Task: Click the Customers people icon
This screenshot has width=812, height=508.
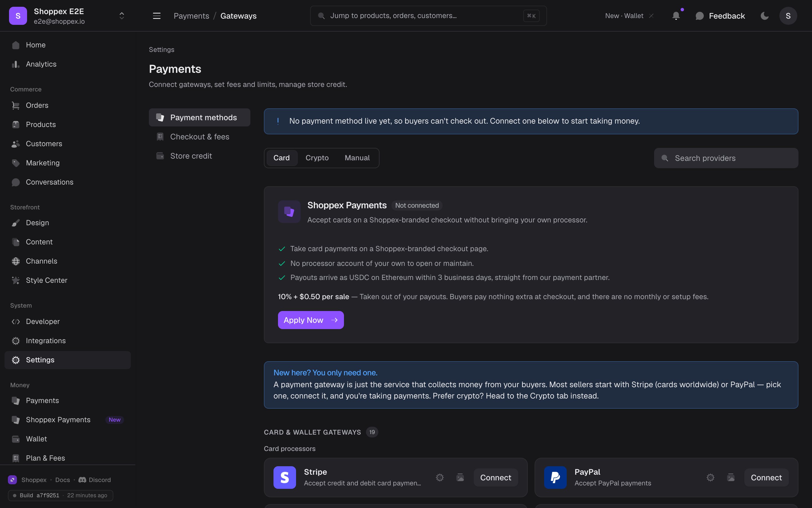Action: pyautogui.click(x=16, y=144)
